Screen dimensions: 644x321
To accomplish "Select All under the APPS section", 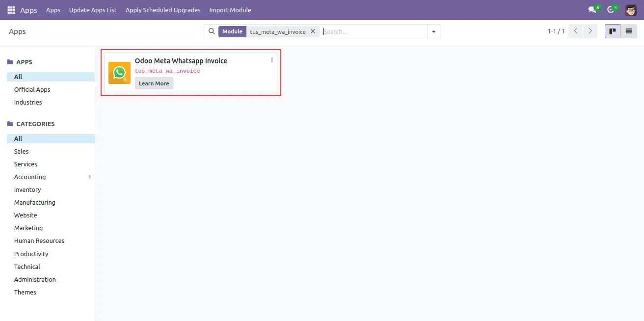I will coord(51,77).
